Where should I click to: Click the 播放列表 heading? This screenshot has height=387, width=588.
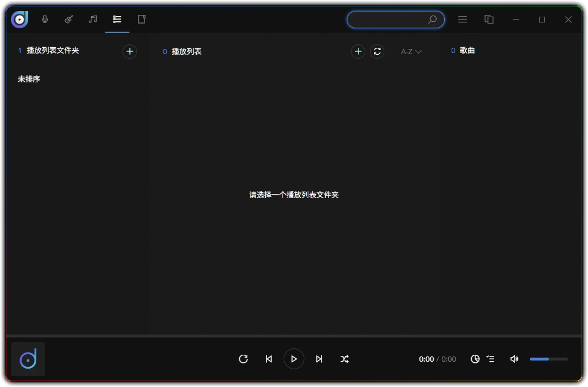(186, 51)
